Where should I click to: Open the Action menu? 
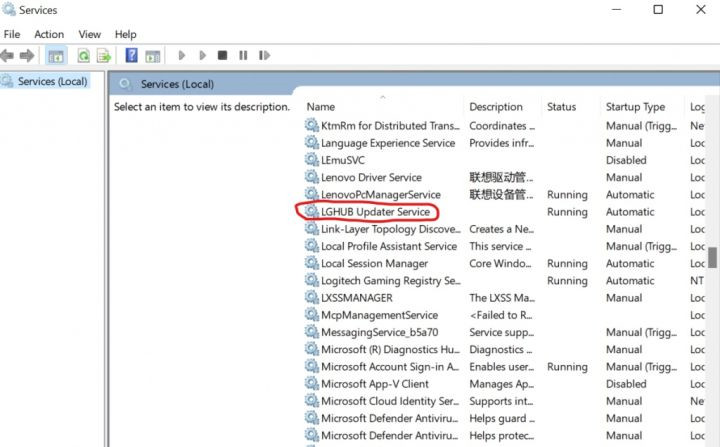point(49,34)
